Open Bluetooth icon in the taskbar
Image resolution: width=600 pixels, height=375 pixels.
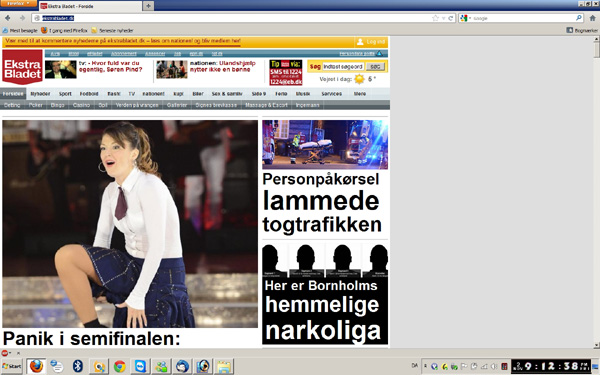click(78, 366)
